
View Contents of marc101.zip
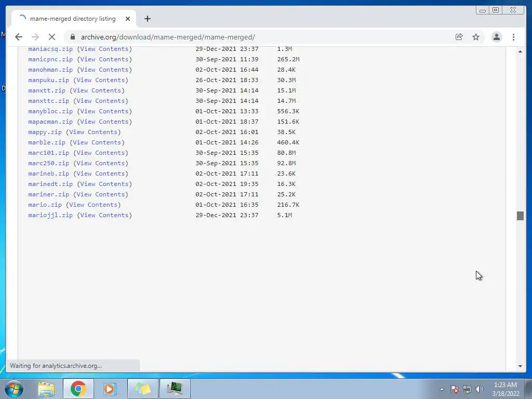click(x=101, y=153)
